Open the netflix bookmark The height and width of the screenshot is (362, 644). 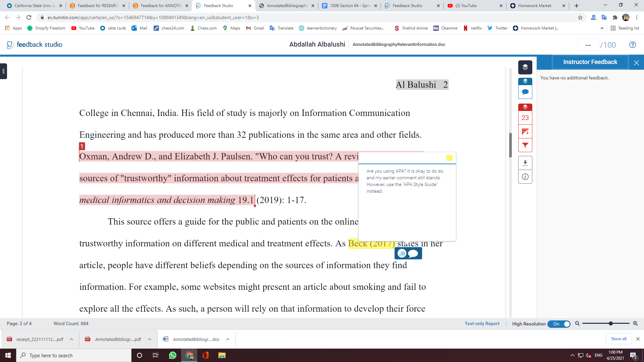[473, 28]
